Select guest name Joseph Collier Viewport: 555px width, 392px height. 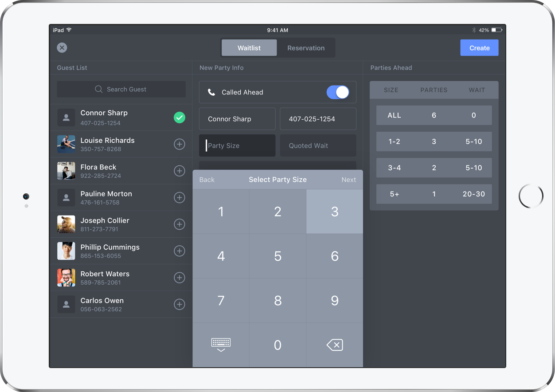pos(105,220)
